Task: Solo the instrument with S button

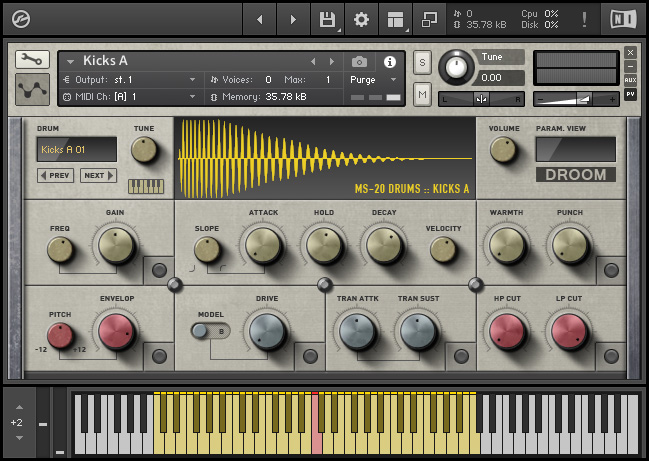Action: (422, 62)
